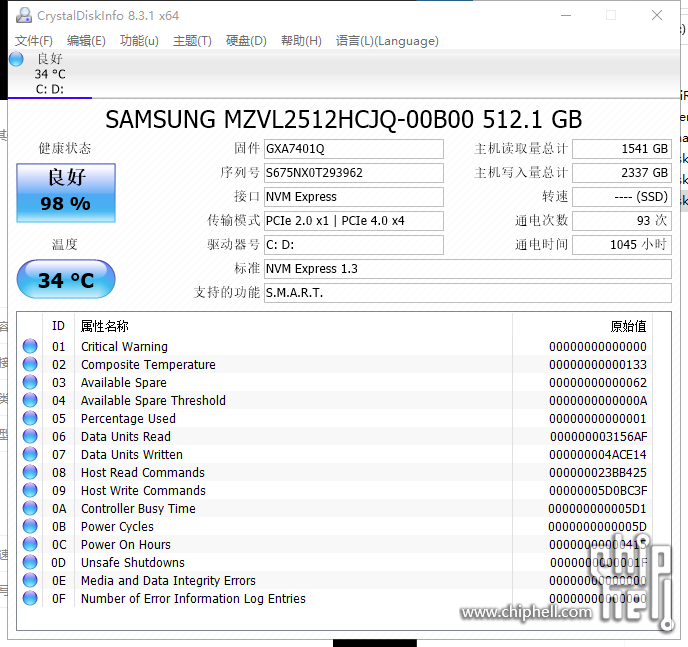Viewport: 688px width, 647px height.
Task: Open the 帮助(H) menu
Action: point(301,41)
